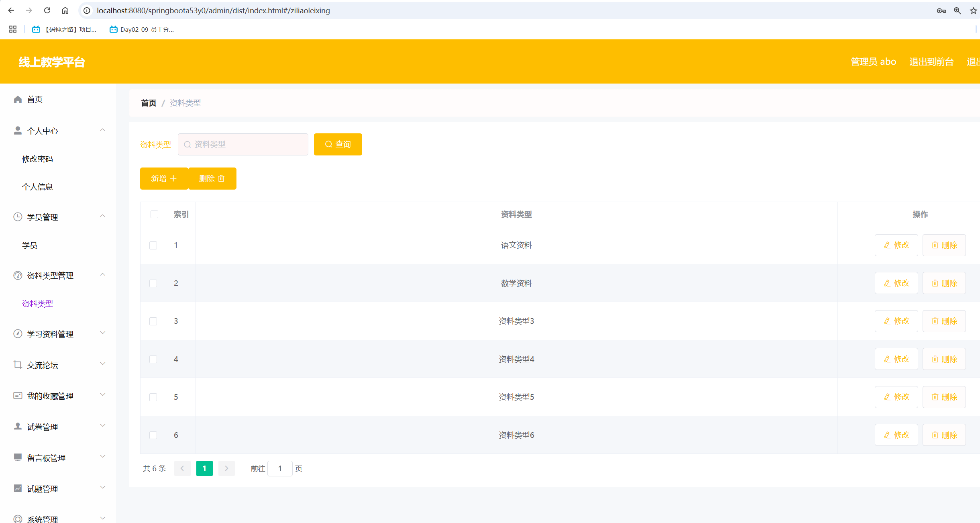
Task: Expand the 试题管理 menu chevron
Action: pos(103,488)
